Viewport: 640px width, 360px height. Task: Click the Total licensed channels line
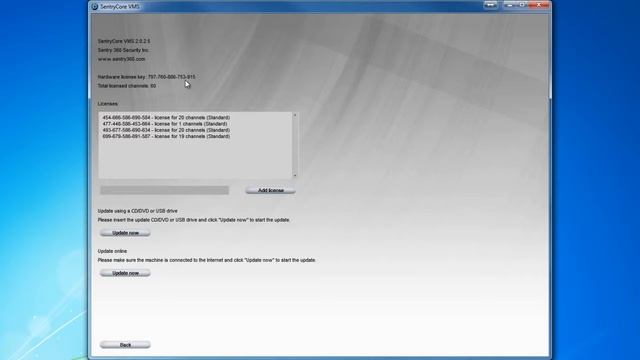[x=127, y=86]
